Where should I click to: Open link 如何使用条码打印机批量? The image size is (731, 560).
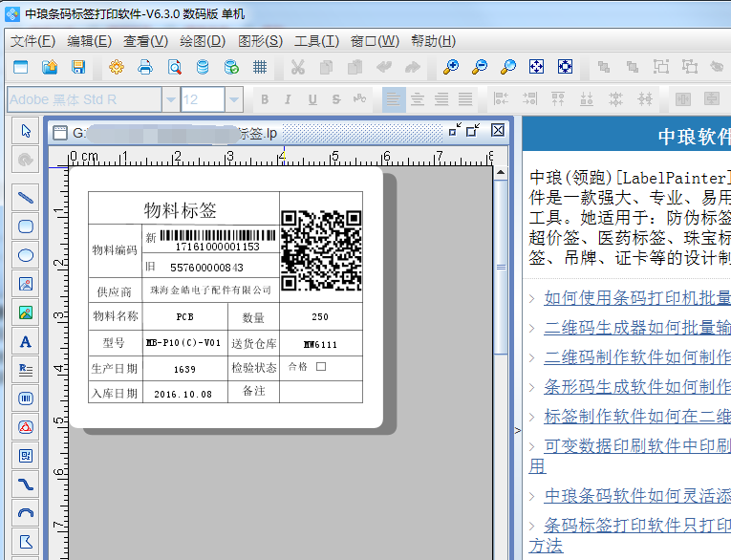pos(637,297)
